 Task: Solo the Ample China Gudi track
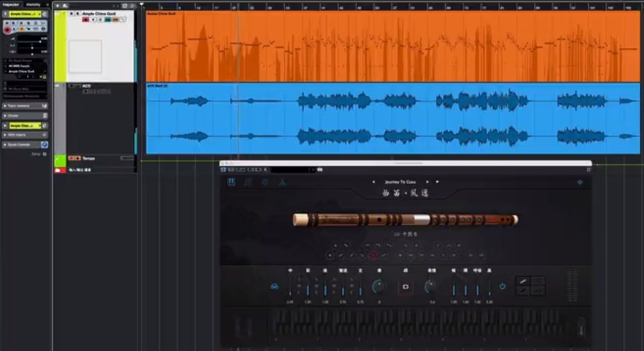coord(77,13)
